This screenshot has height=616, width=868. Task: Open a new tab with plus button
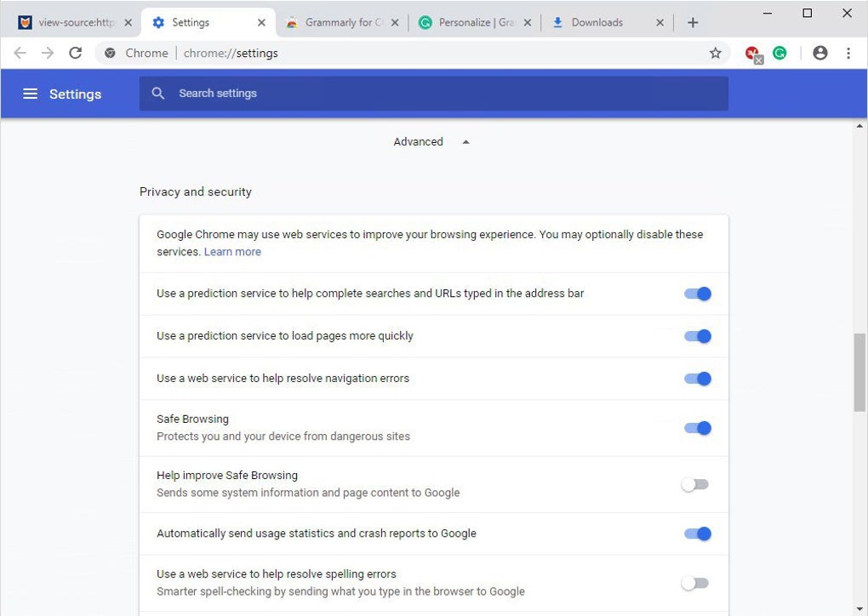click(x=693, y=23)
